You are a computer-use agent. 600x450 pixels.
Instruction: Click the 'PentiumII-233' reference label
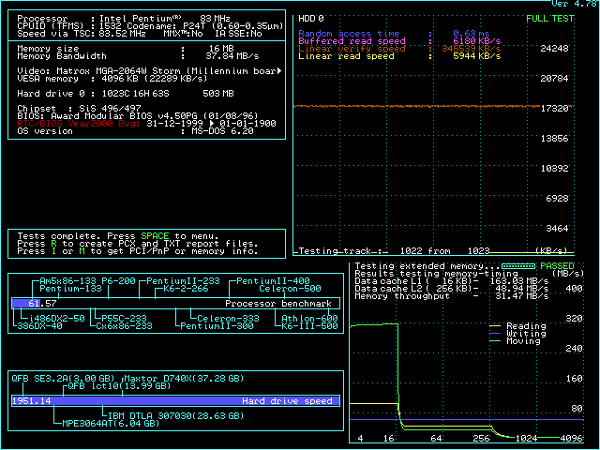click(x=183, y=281)
